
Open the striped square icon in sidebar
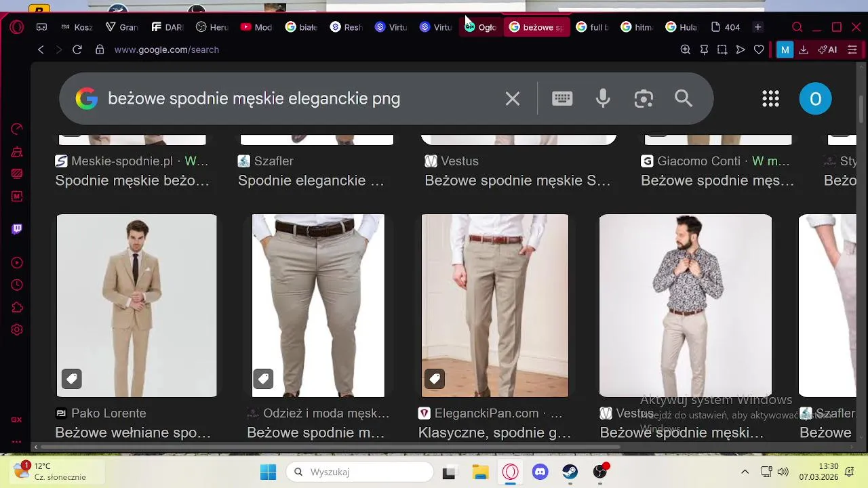17,174
